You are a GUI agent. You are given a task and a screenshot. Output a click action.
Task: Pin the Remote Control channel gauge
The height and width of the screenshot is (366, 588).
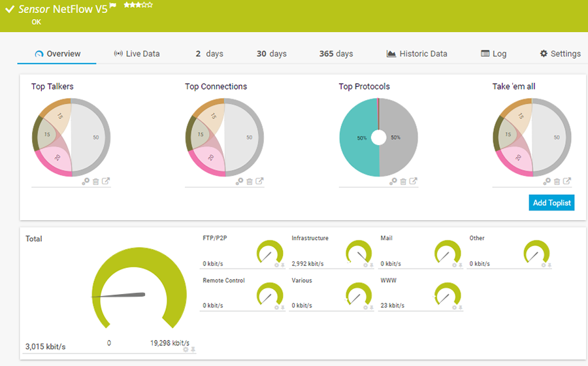tap(283, 307)
